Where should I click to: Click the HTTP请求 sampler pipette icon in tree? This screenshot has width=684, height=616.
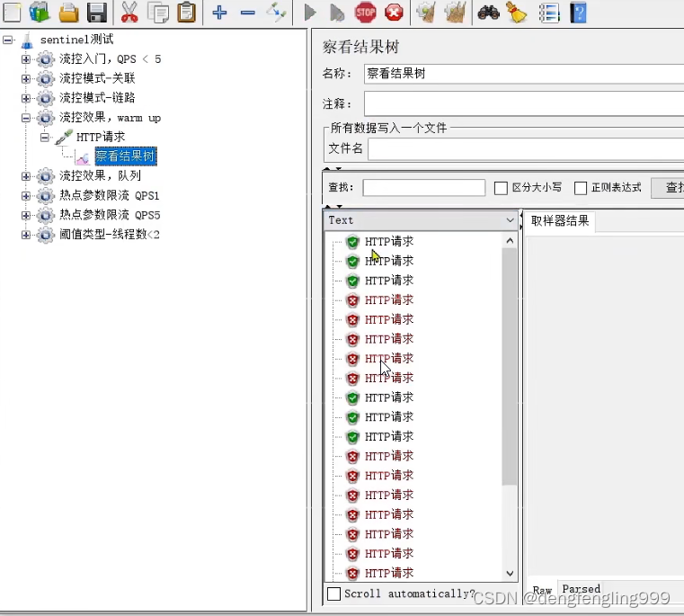64,137
